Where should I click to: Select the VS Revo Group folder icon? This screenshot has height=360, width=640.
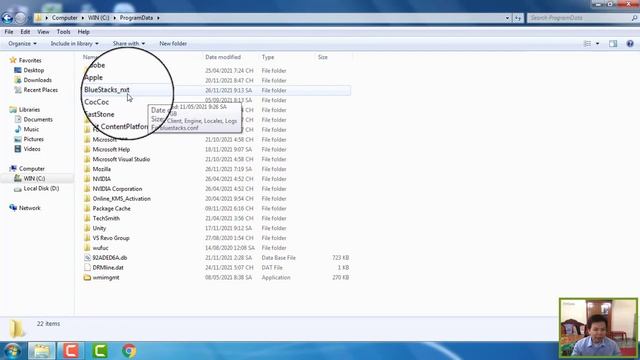point(87,238)
